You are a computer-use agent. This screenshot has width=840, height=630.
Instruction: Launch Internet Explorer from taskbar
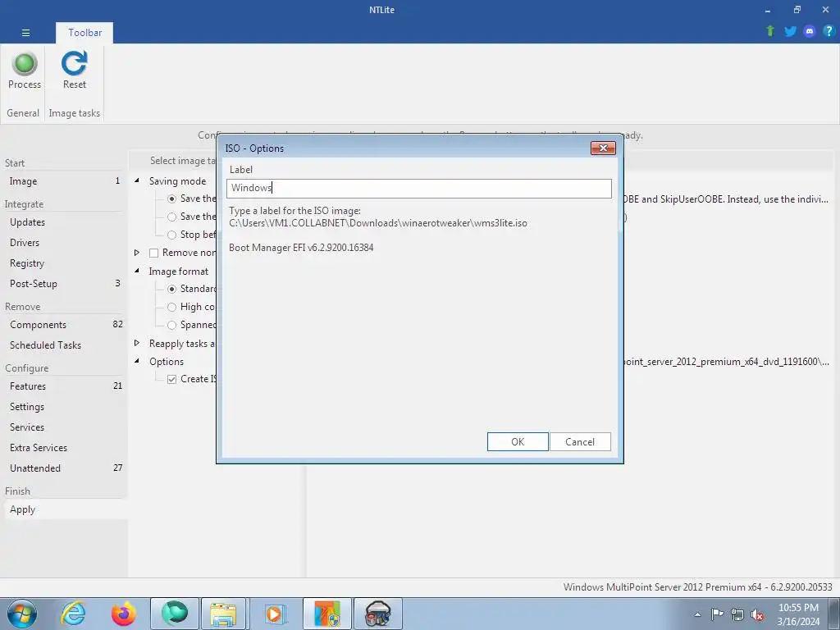click(x=73, y=614)
